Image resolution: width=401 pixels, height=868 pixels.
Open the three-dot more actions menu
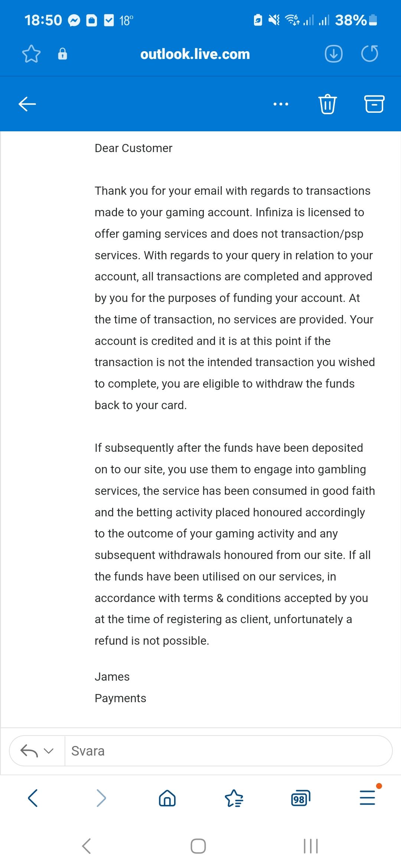[x=281, y=104]
